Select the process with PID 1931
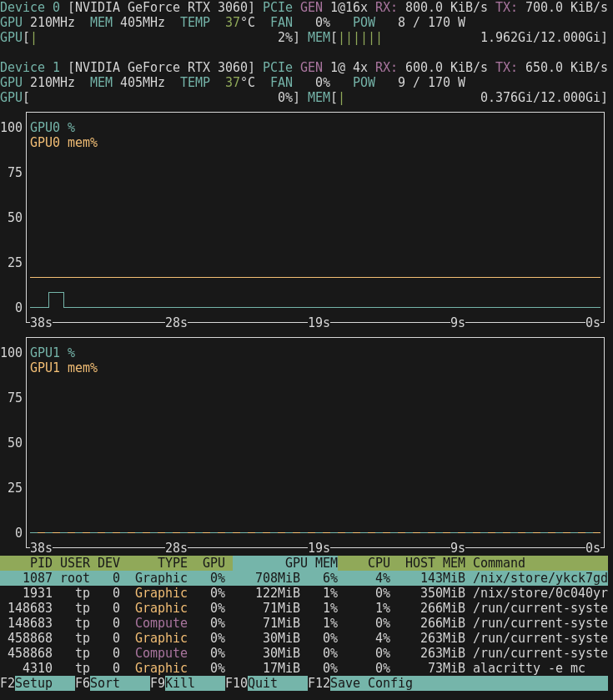Viewport: 613px width, 700px height. [304, 592]
